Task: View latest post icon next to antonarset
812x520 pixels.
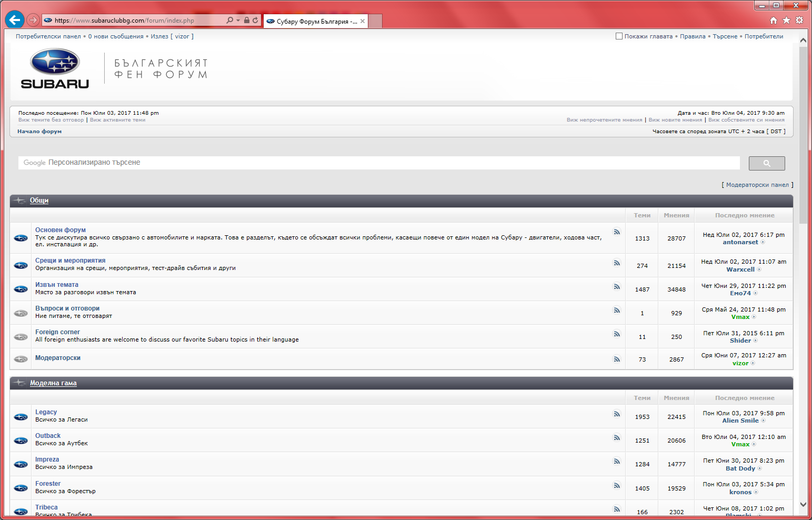Action: pos(763,243)
